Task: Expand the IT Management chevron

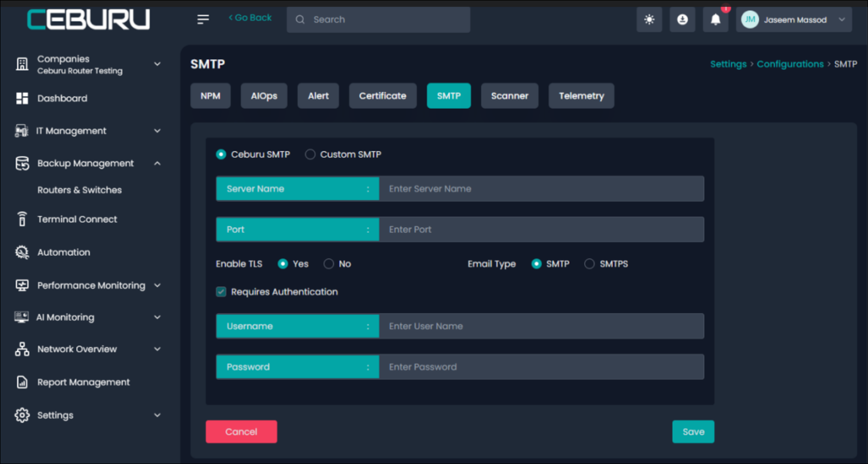Action: (157, 131)
